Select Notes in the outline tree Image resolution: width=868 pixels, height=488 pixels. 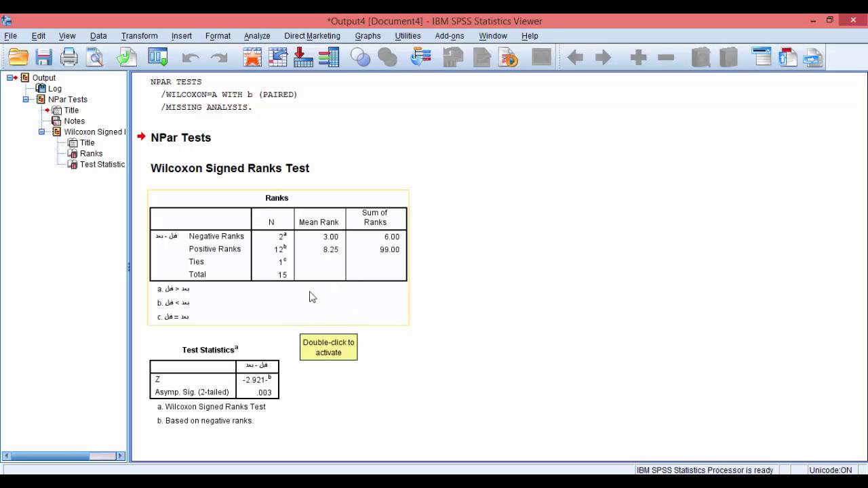pos(75,121)
